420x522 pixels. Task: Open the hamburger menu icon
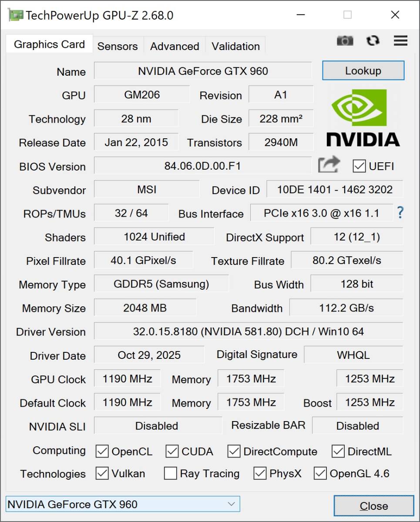coord(400,41)
